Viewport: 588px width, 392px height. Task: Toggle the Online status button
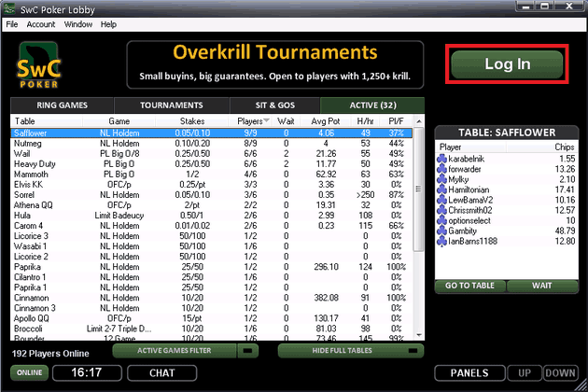click(29, 372)
